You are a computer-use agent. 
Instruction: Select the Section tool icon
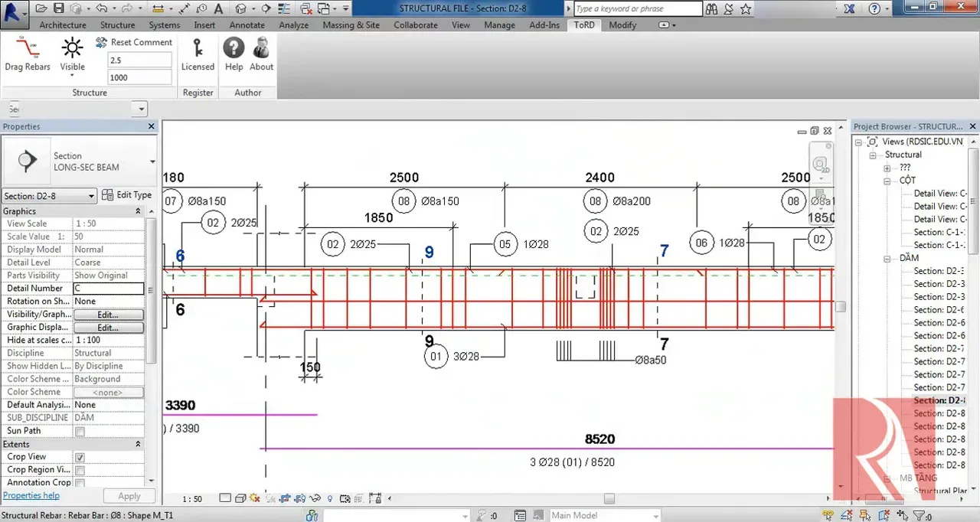pyautogui.click(x=266, y=9)
